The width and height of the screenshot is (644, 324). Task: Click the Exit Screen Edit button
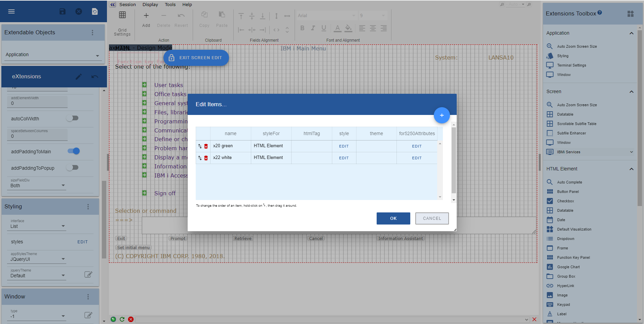[196, 58]
